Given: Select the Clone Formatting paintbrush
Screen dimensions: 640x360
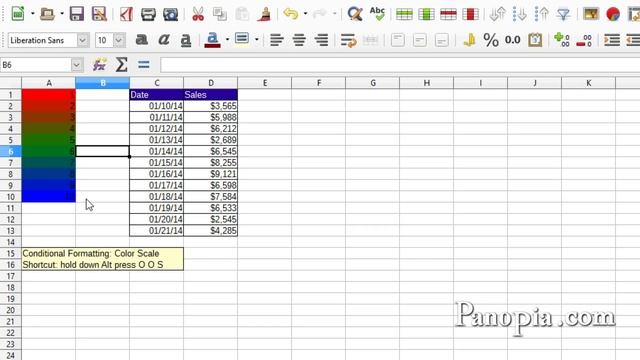Looking at the screenshot, I should pyautogui.click(x=264, y=14).
